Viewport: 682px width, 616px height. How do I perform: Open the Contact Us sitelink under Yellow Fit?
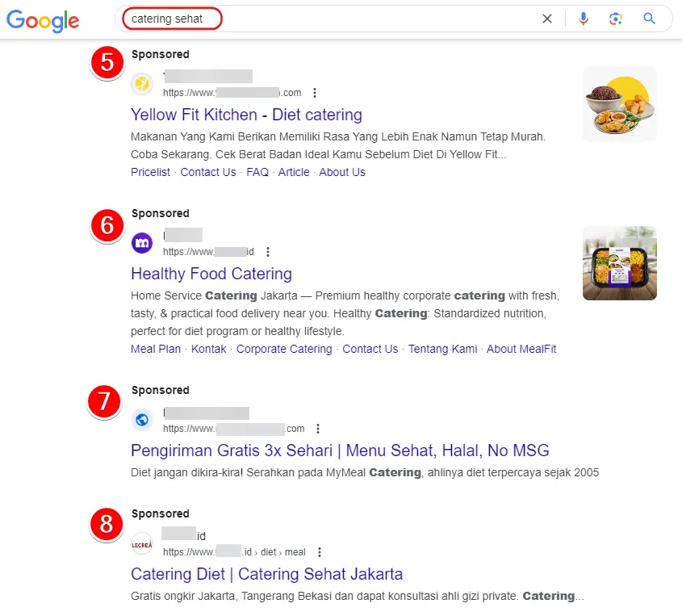pyautogui.click(x=208, y=172)
